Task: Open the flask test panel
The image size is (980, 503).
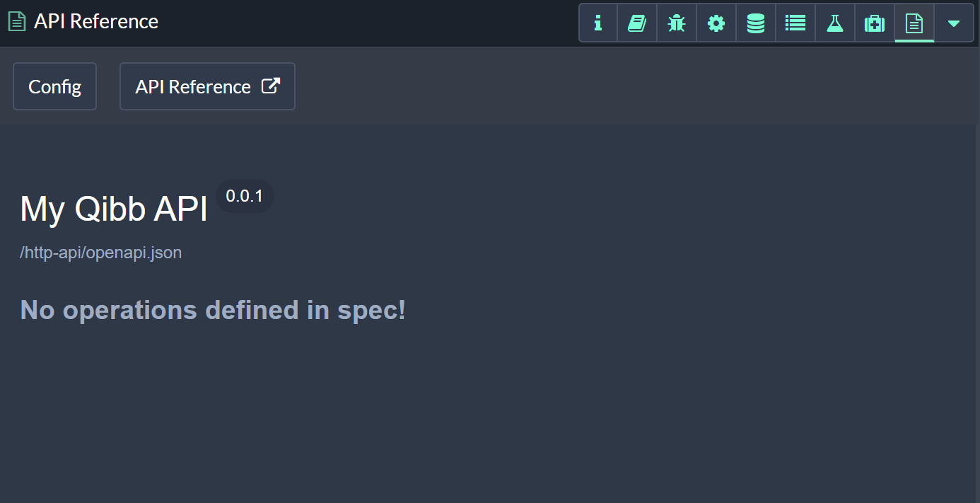Action: coord(835,23)
